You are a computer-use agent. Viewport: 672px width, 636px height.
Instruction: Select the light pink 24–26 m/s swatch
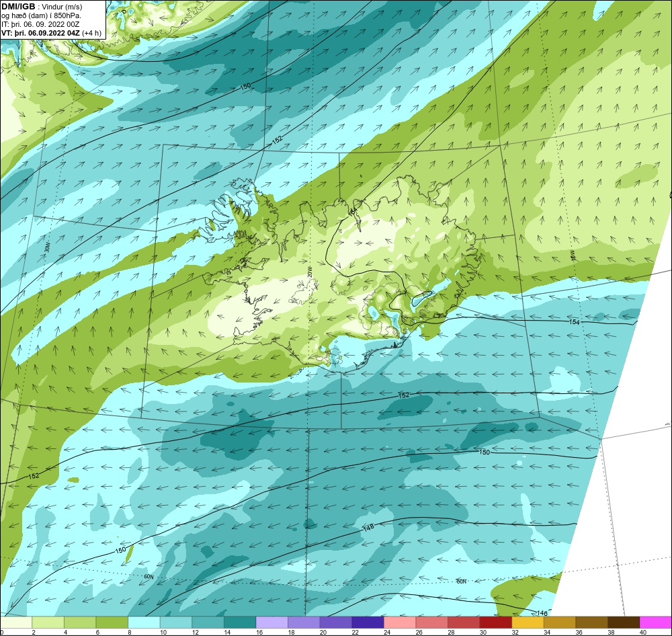click(x=400, y=622)
